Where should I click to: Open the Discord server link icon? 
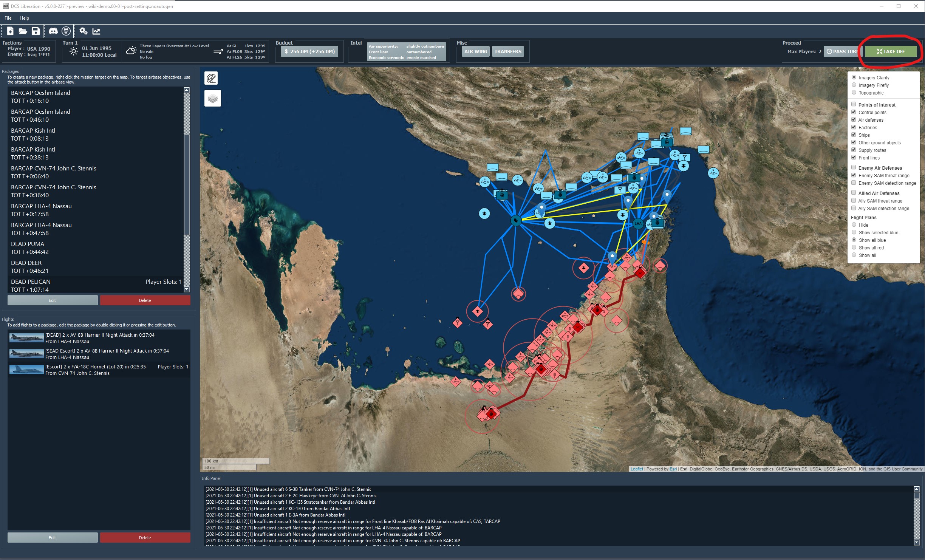[x=53, y=31]
